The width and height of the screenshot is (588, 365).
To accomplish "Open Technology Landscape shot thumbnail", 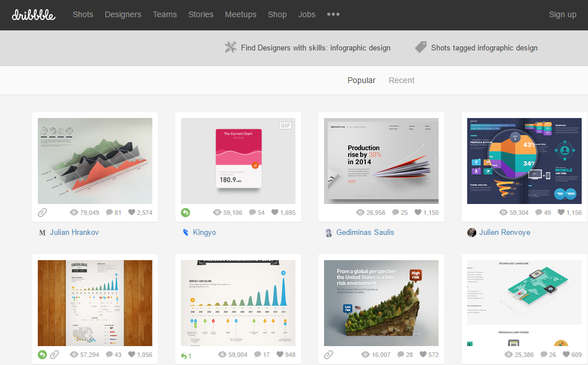I will coord(524,303).
